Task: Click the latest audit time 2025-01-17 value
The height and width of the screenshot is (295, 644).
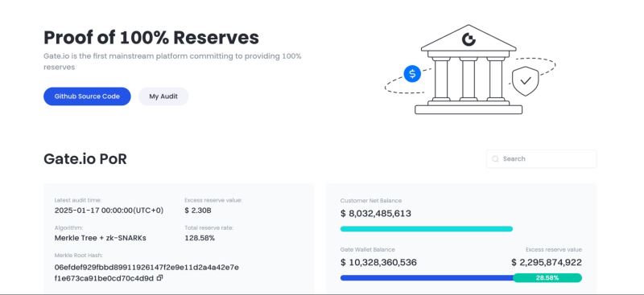Action: 109,211
